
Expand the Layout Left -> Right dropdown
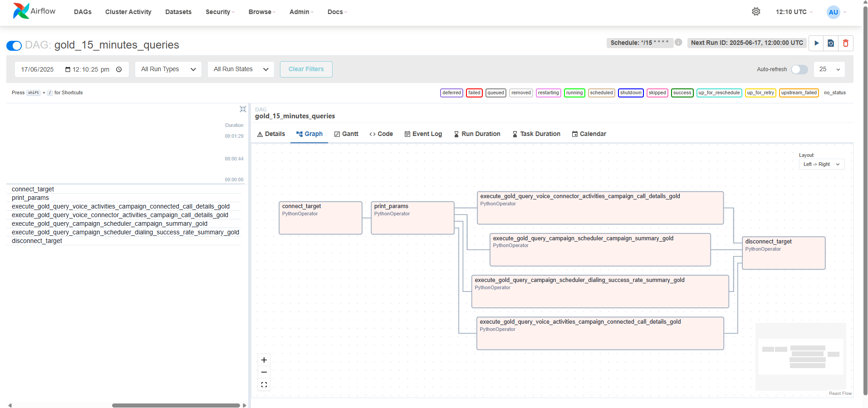click(x=821, y=165)
